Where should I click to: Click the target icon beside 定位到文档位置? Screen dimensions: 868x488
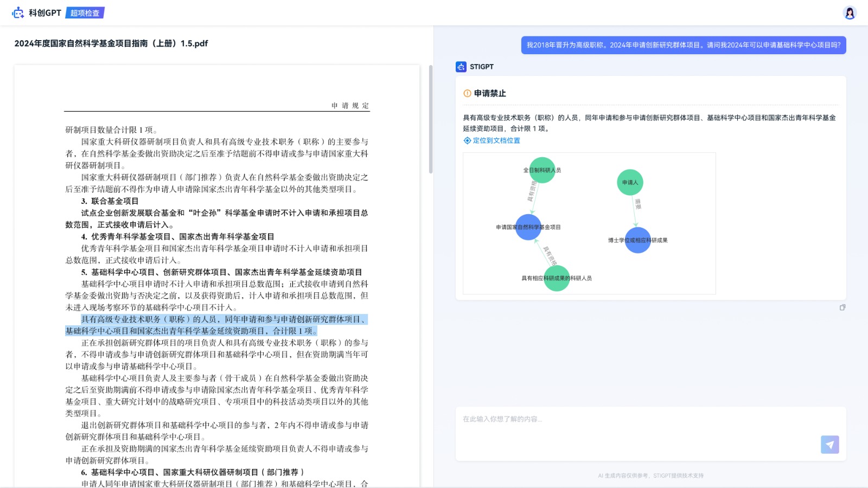point(467,140)
